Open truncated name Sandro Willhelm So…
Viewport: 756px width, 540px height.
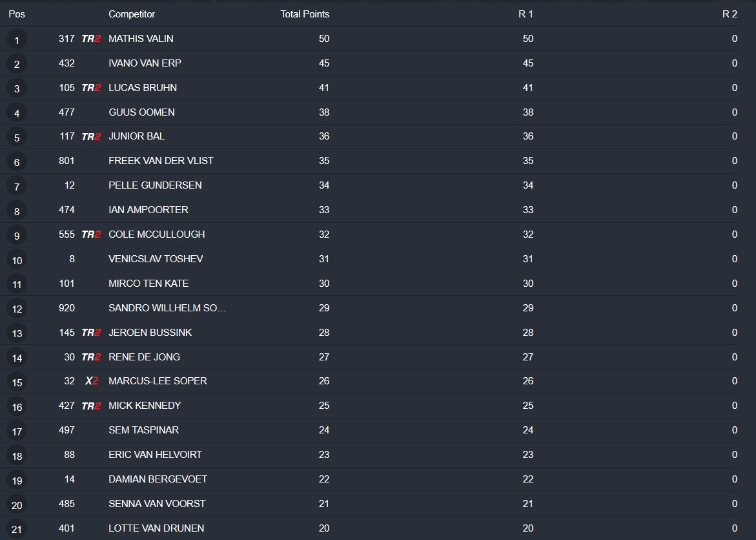(x=167, y=308)
